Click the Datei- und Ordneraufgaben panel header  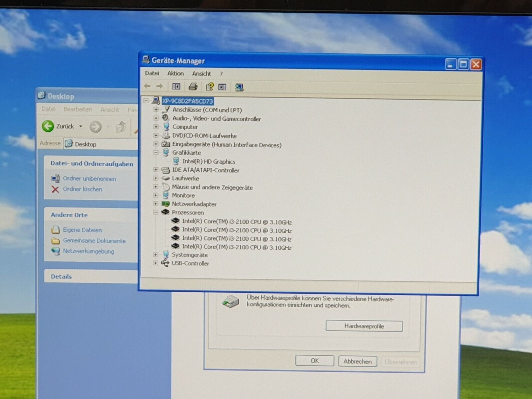(x=91, y=164)
